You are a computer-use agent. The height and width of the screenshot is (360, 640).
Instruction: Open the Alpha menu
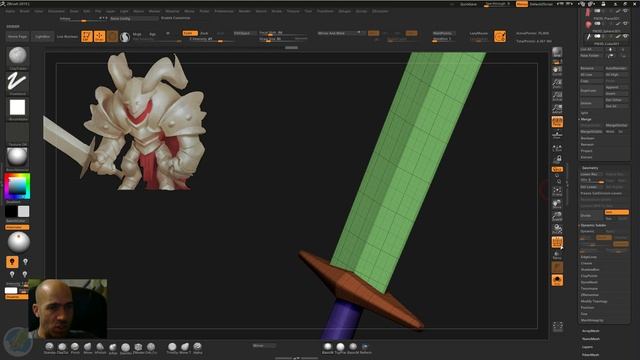pyautogui.click(x=10, y=11)
